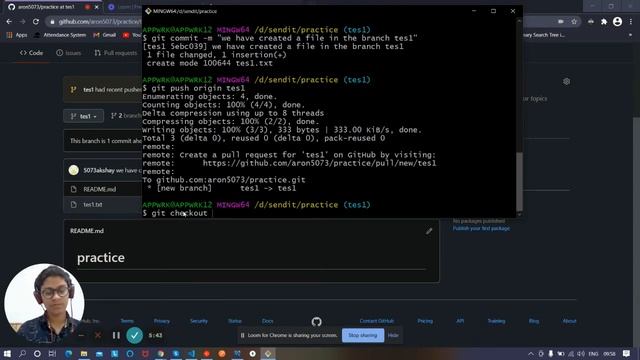Click the terminal vertical scrollbar thumb

point(519,182)
